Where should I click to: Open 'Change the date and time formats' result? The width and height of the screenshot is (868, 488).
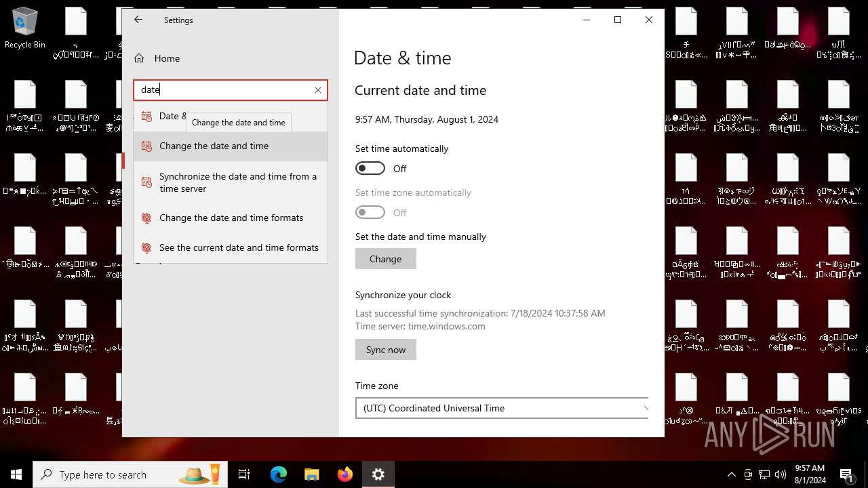pyautogui.click(x=231, y=218)
